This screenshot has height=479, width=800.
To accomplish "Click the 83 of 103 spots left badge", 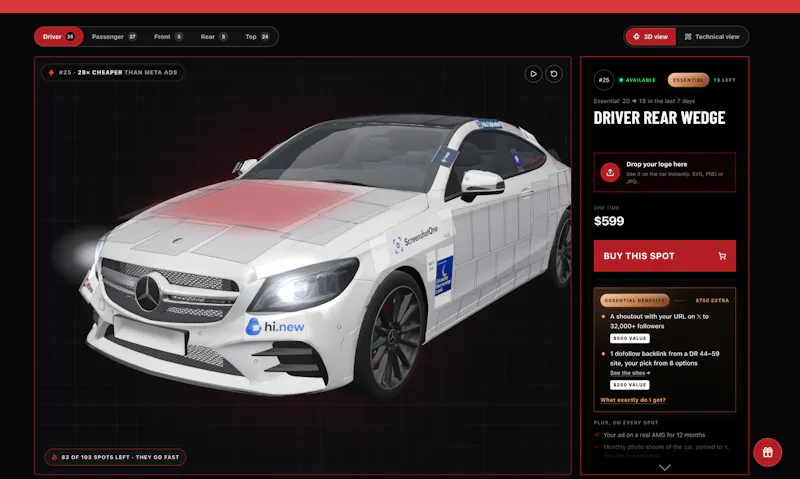I will [115, 457].
